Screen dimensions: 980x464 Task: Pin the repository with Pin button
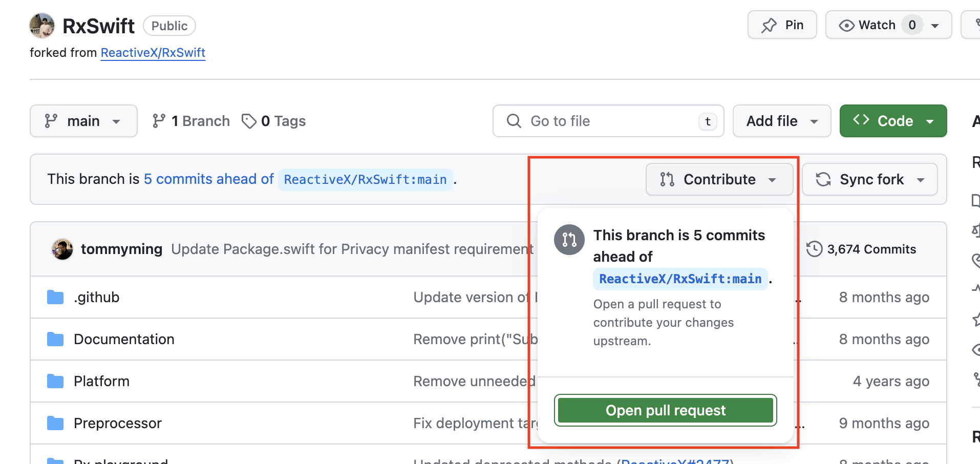[782, 25]
